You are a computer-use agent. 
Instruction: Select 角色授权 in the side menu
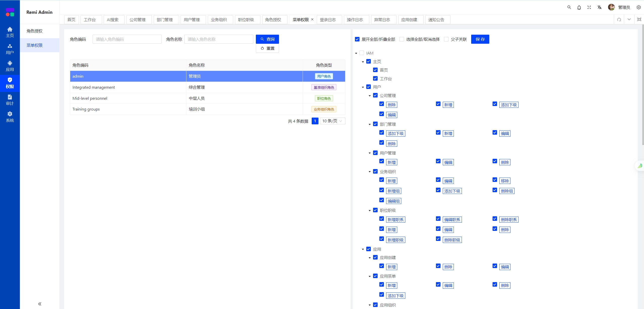point(35,31)
